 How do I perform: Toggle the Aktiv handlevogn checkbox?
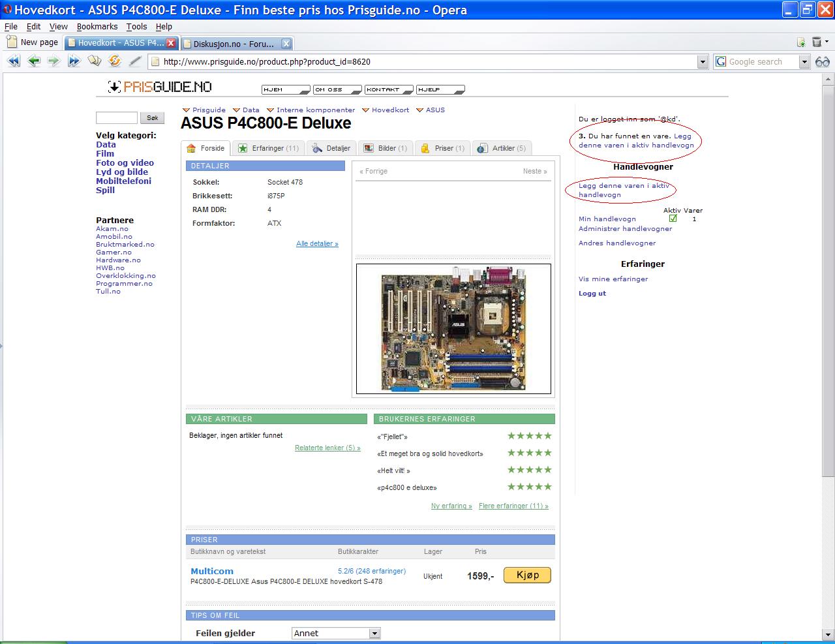coord(673,219)
